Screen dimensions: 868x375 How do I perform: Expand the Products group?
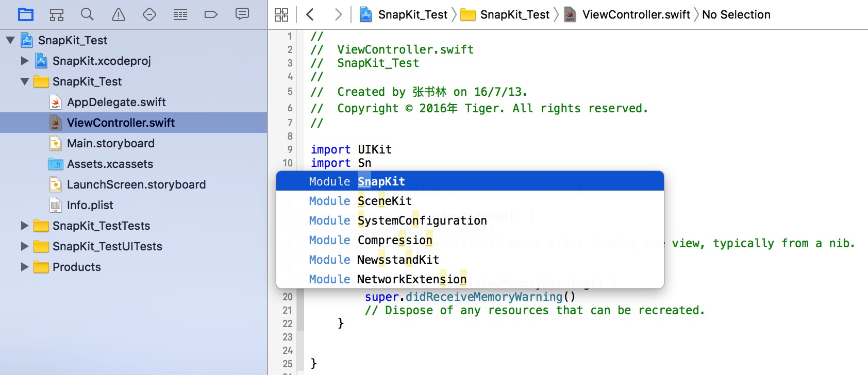point(25,267)
